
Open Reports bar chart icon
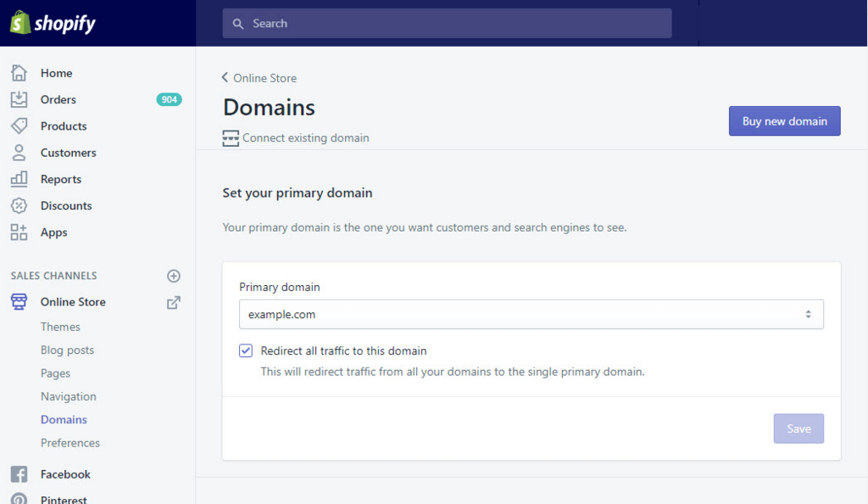pyautogui.click(x=19, y=179)
